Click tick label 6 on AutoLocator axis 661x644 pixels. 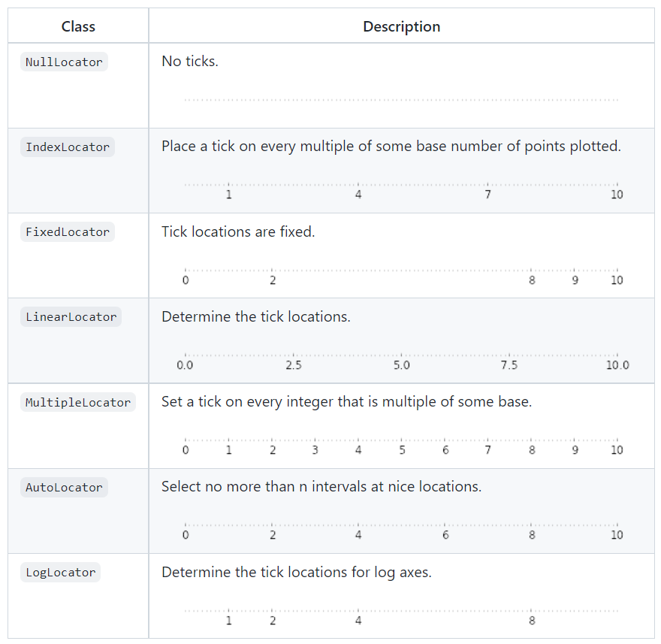tap(445, 535)
